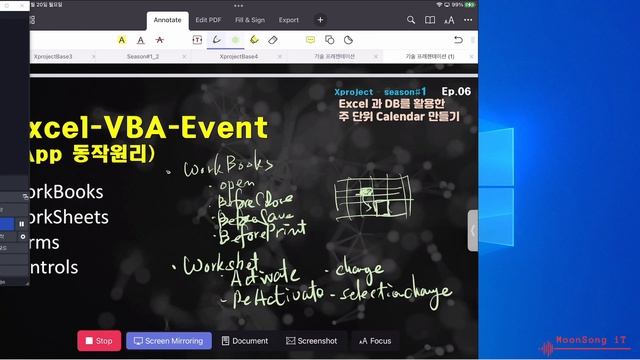Undo the last annotation
Image resolution: width=640 pixels, height=360 pixels.
(458, 40)
